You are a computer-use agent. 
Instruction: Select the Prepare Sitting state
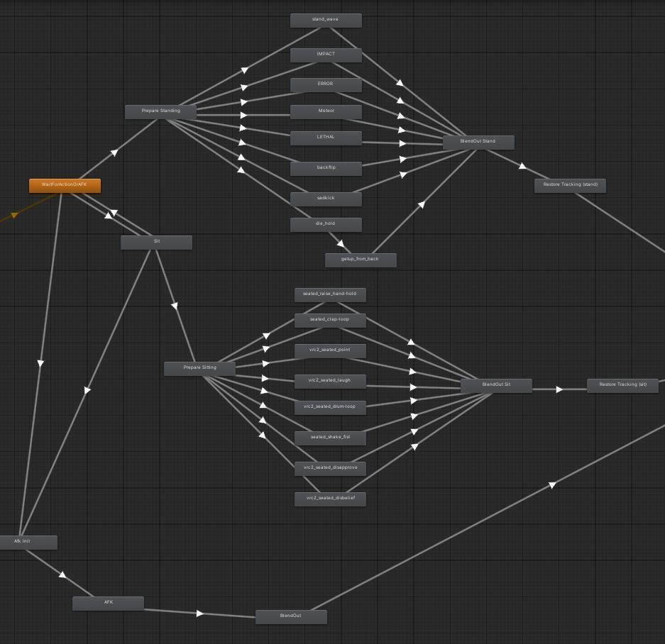(x=199, y=367)
